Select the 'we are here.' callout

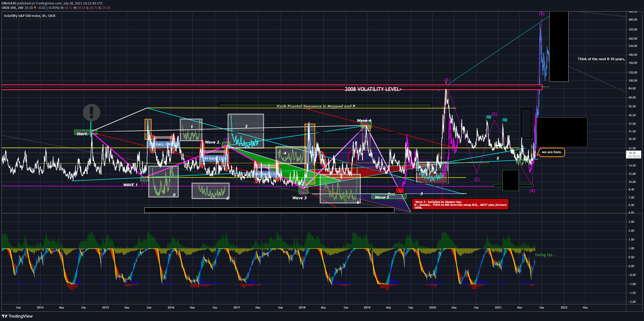[x=552, y=152]
